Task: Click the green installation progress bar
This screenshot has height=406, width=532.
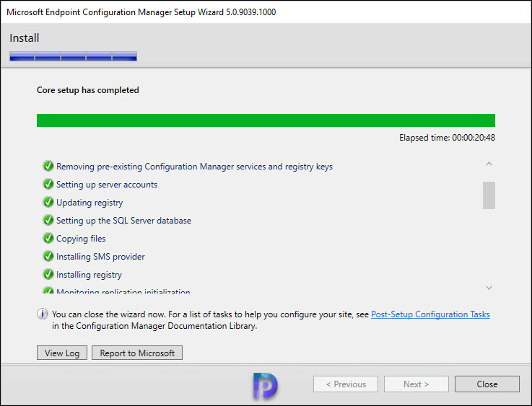Action: (266, 120)
